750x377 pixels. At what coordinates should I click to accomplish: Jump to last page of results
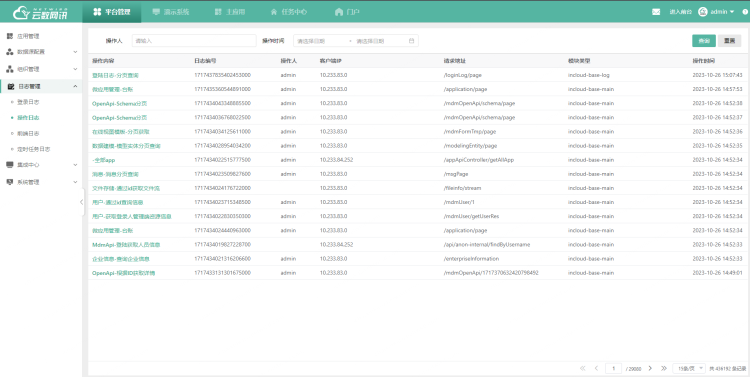(664, 368)
